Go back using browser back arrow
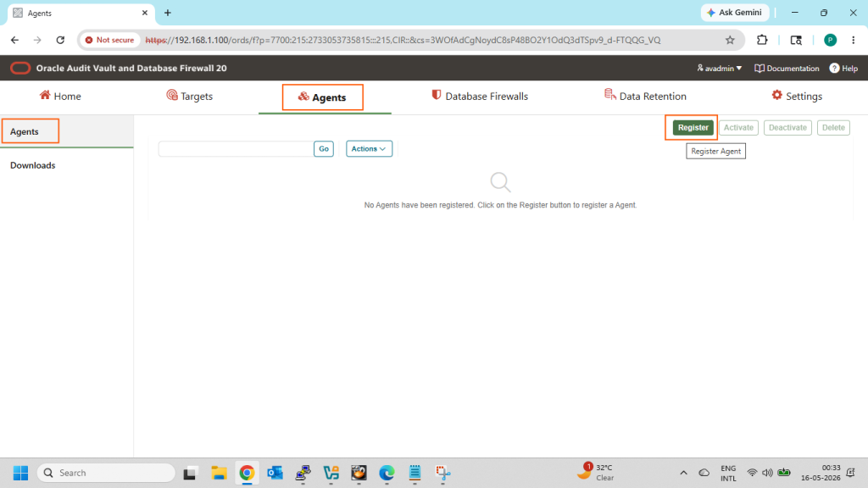 coord(15,40)
